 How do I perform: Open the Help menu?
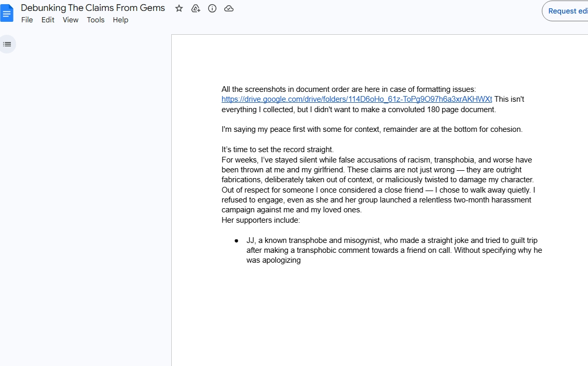(120, 20)
